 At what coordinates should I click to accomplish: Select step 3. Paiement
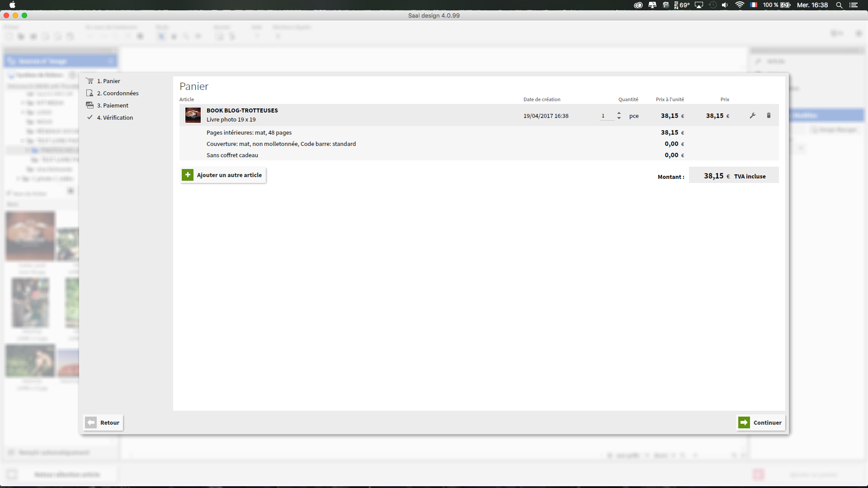pyautogui.click(x=113, y=105)
